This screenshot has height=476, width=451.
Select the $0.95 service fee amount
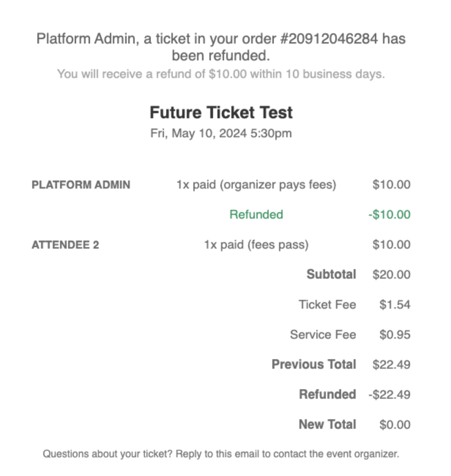coord(395,335)
